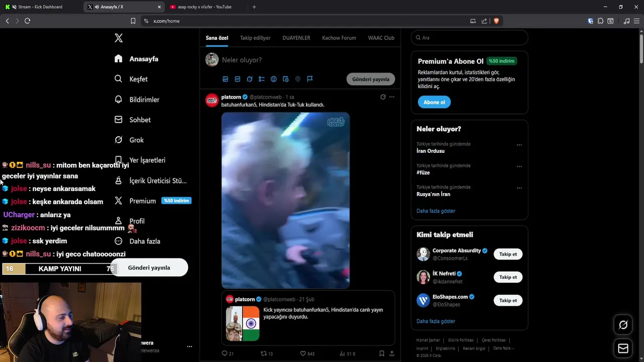Click composer Gönderi yayınla button
644x362 pixels.
point(371,79)
